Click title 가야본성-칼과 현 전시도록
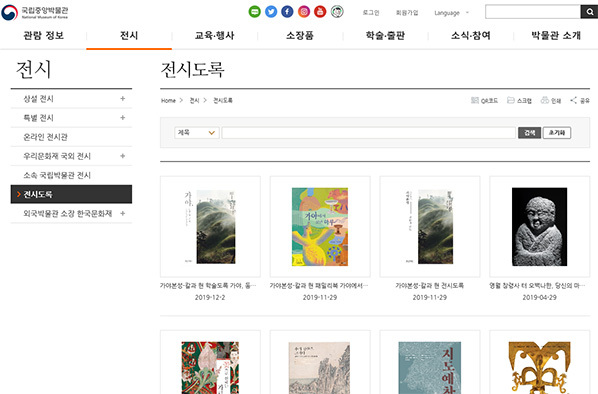This screenshot has height=394, width=598. [430, 285]
